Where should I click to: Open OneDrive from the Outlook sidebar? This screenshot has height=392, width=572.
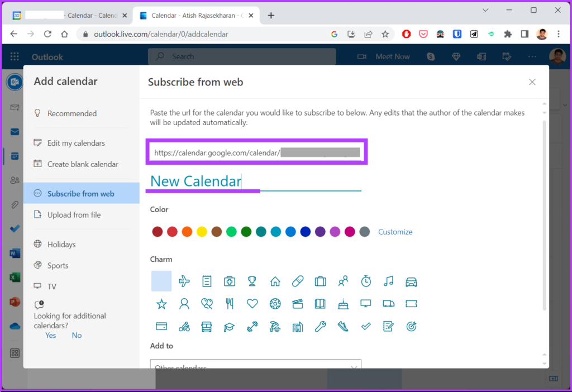point(15,326)
